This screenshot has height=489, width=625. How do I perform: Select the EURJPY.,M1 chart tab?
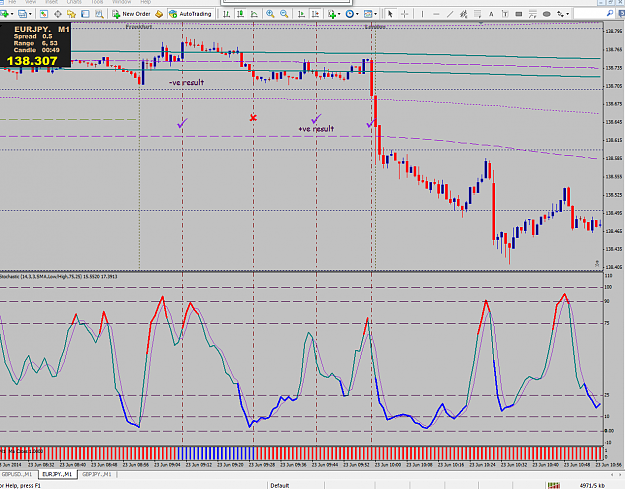click(57, 474)
